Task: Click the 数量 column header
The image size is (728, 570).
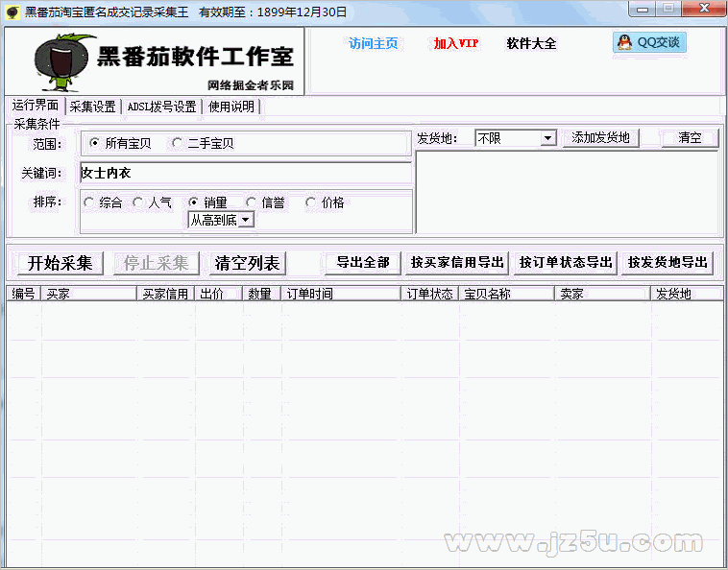Action: coord(262,294)
